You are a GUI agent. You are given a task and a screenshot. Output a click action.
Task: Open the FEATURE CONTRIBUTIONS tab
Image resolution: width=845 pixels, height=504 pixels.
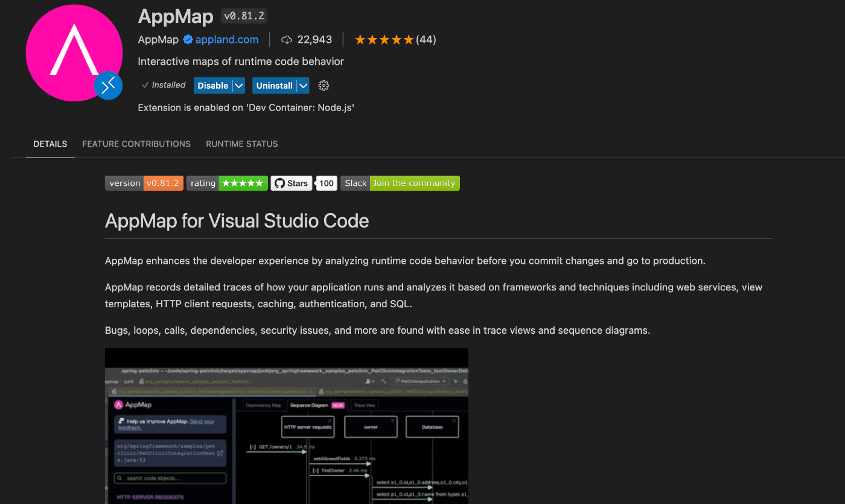(x=136, y=144)
